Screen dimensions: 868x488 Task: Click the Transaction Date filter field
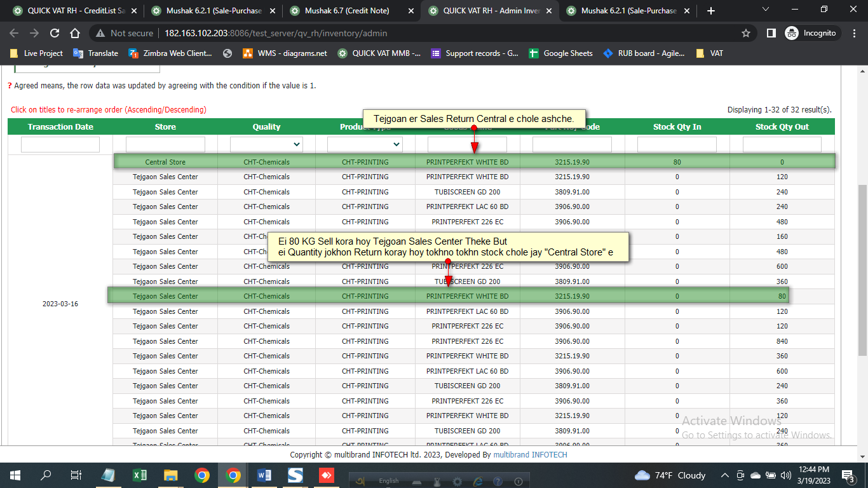(x=60, y=145)
